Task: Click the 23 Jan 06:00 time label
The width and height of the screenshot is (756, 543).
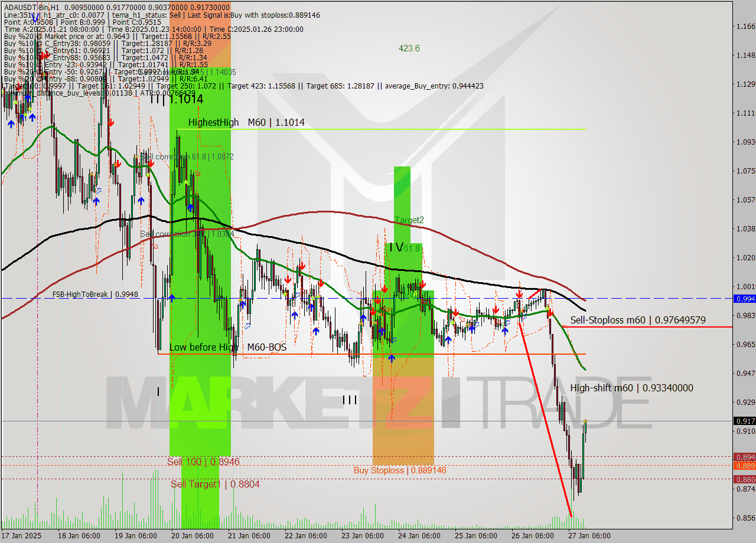Action: click(x=362, y=536)
